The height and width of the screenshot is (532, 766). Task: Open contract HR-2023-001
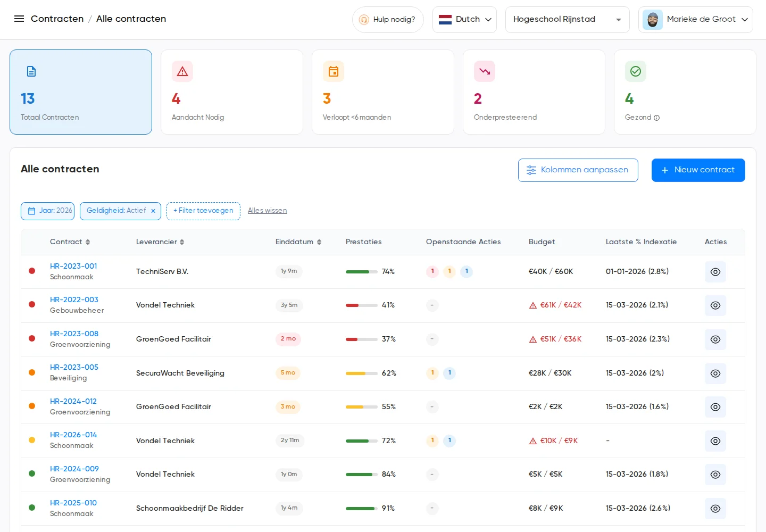(x=73, y=266)
